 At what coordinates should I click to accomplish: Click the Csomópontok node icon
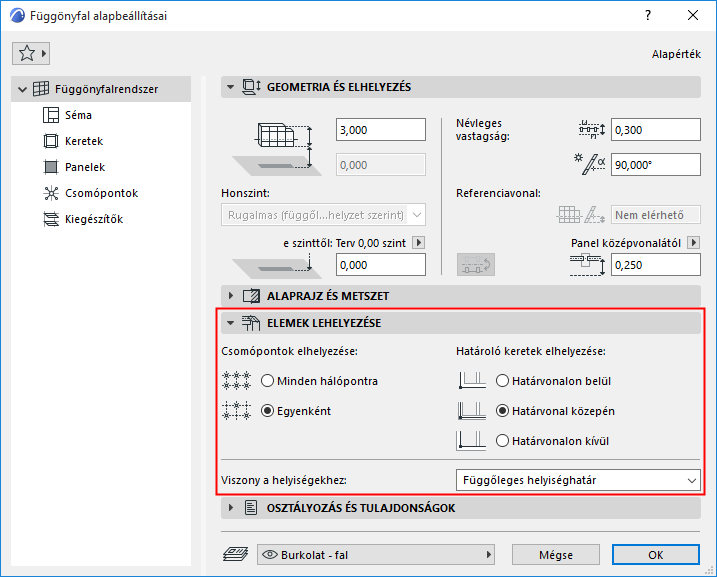(x=51, y=193)
